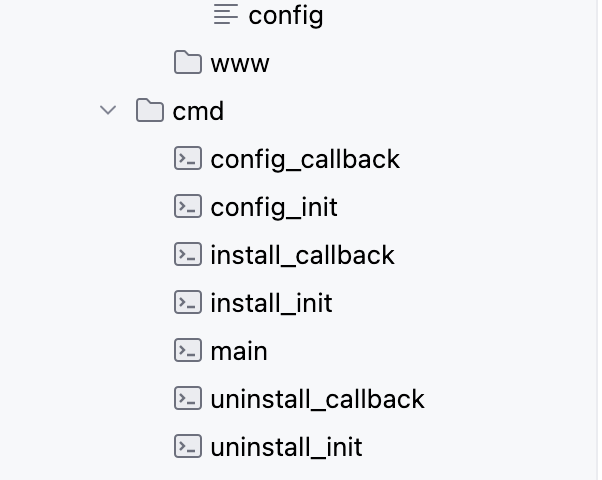Select the config file label
Viewport: 602px width, 480px height.
tap(286, 16)
